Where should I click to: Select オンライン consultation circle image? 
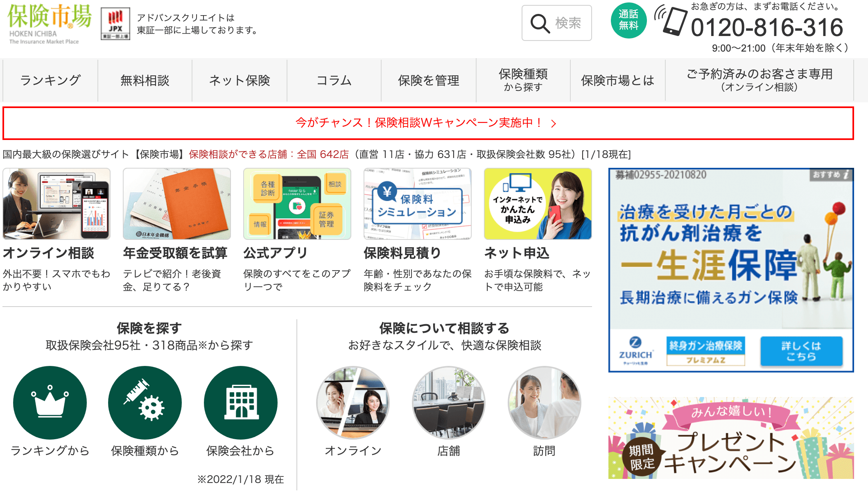tap(353, 403)
